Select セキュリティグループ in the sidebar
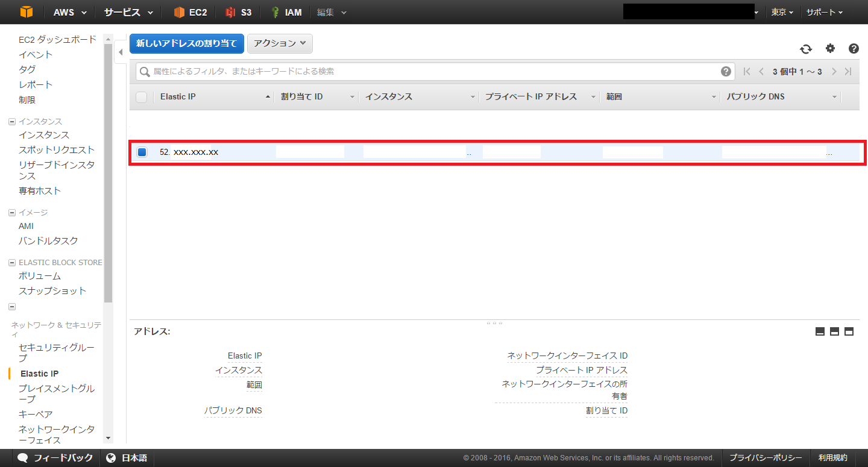Image resolution: width=868 pixels, height=467 pixels. coord(57,353)
